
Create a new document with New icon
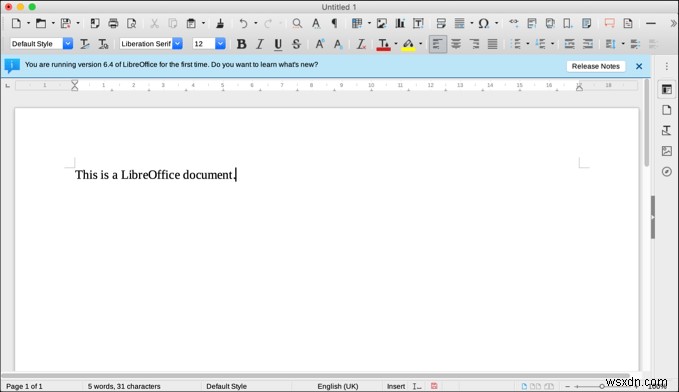16,23
